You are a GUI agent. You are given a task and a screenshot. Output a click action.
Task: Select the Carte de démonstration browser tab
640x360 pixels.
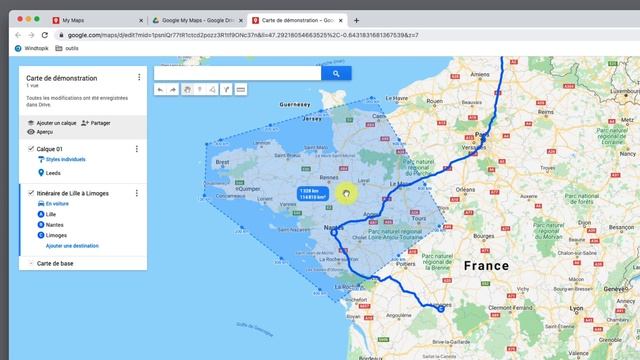(x=298, y=20)
